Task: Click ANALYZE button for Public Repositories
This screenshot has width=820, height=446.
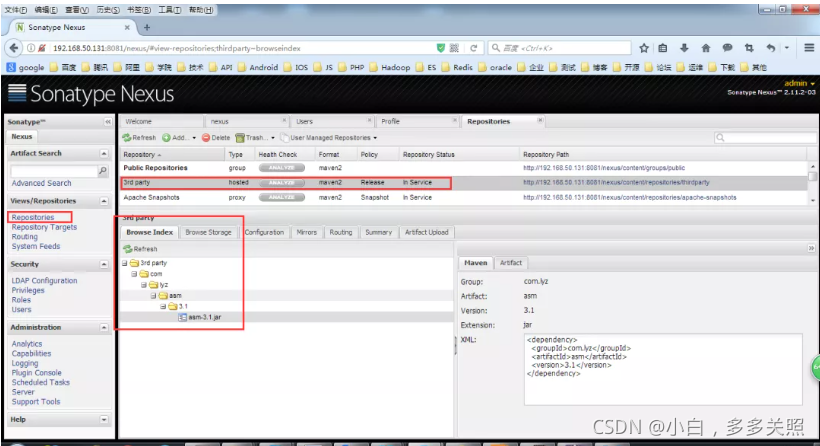Action: pyautogui.click(x=281, y=168)
